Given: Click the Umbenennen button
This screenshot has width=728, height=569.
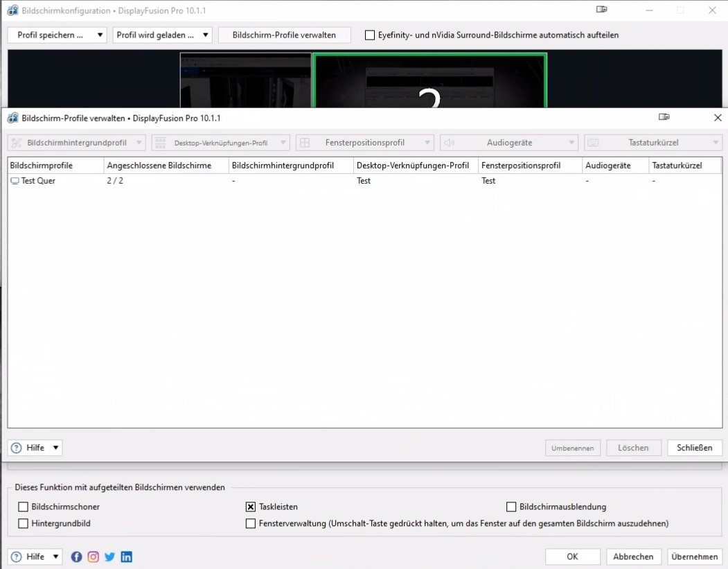Looking at the screenshot, I should point(572,448).
